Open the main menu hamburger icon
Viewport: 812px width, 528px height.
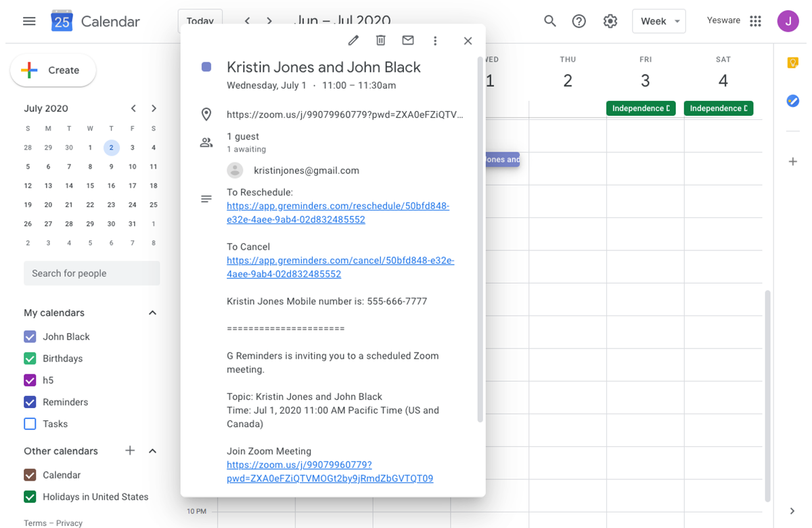click(29, 22)
